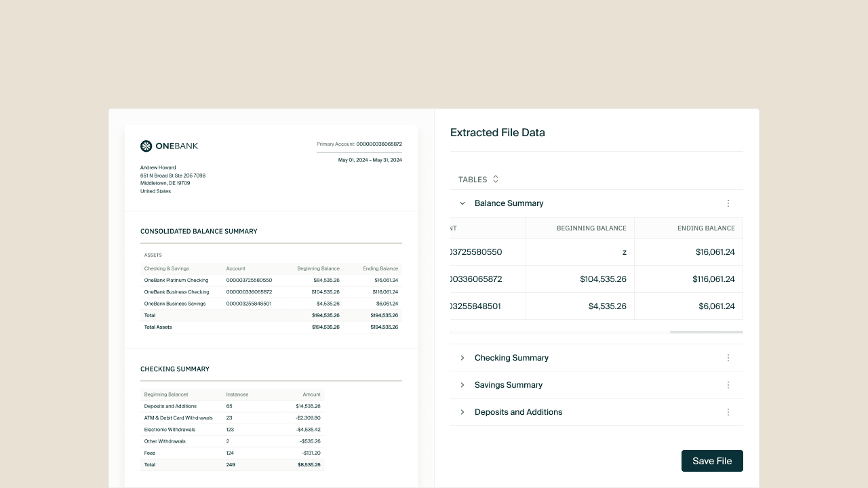Open Checking Summary more options menu

click(728, 358)
